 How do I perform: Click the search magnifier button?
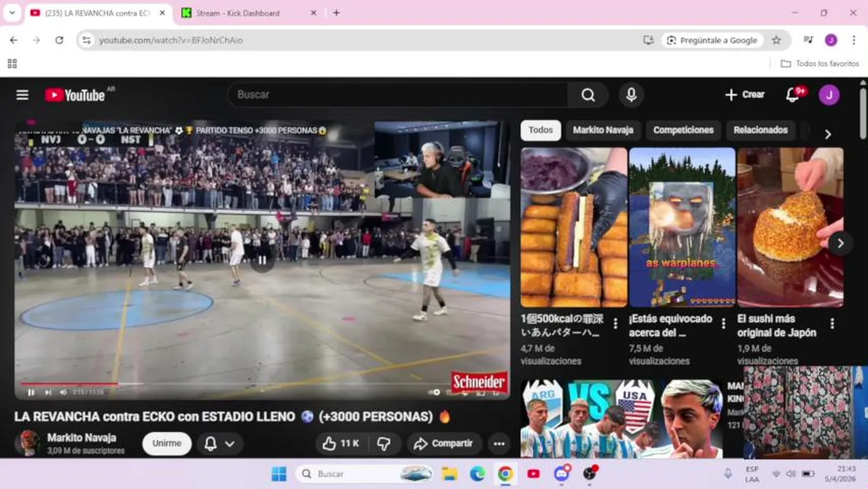pos(588,95)
